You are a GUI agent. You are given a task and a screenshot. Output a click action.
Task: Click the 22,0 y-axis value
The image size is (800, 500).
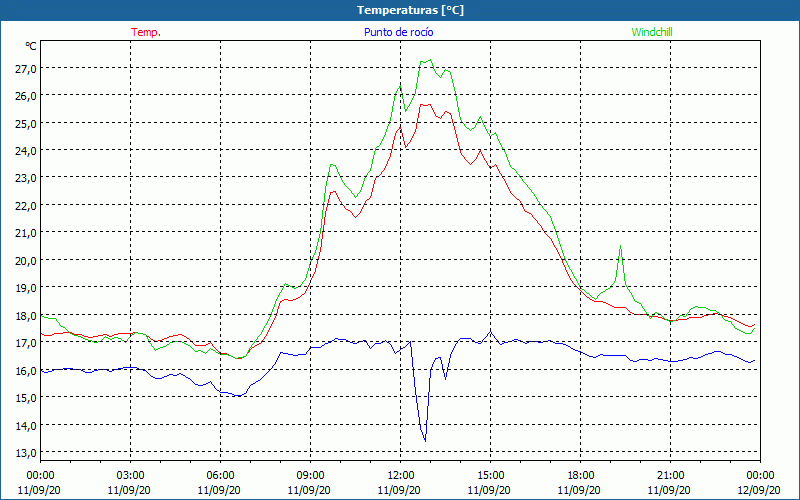pos(26,206)
